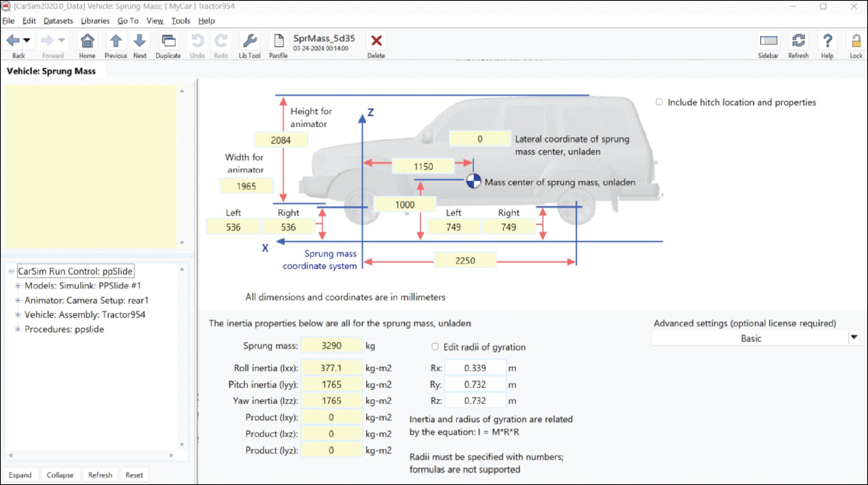Click the mass center height 1000 field
The height and width of the screenshot is (485, 868).
click(x=405, y=204)
